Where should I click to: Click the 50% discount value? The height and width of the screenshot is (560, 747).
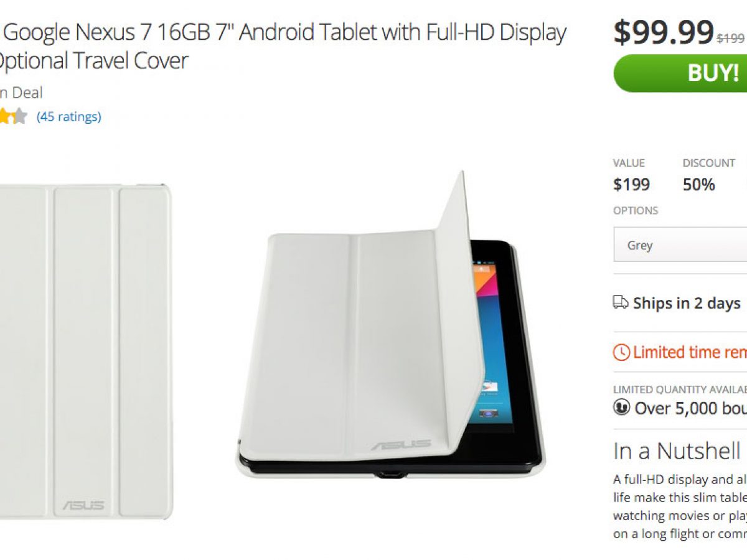[698, 185]
